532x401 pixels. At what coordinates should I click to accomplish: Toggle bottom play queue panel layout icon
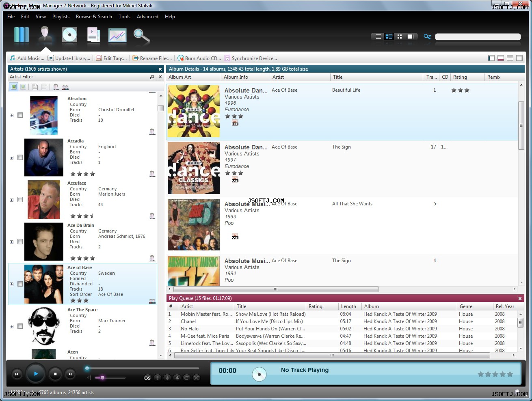[x=501, y=58]
